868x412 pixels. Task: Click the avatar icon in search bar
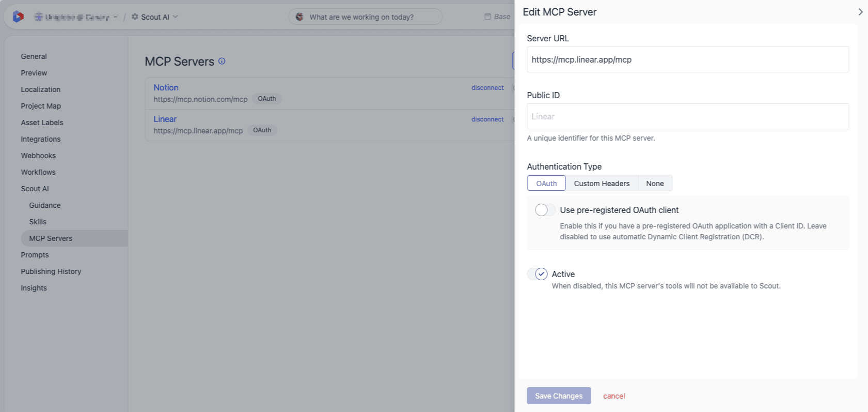pyautogui.click(x=299, y=17)
